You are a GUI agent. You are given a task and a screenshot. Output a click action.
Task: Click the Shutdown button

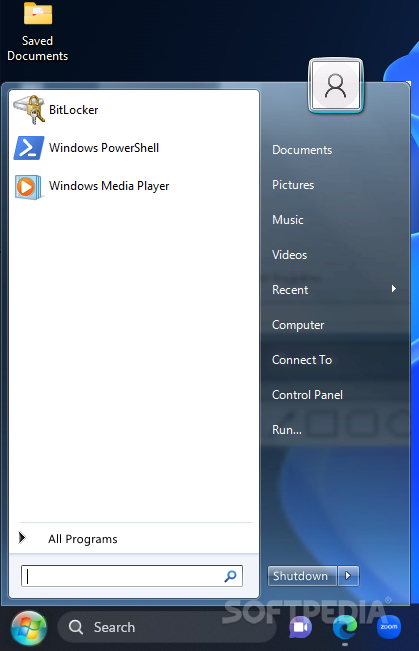coord(302,576)
